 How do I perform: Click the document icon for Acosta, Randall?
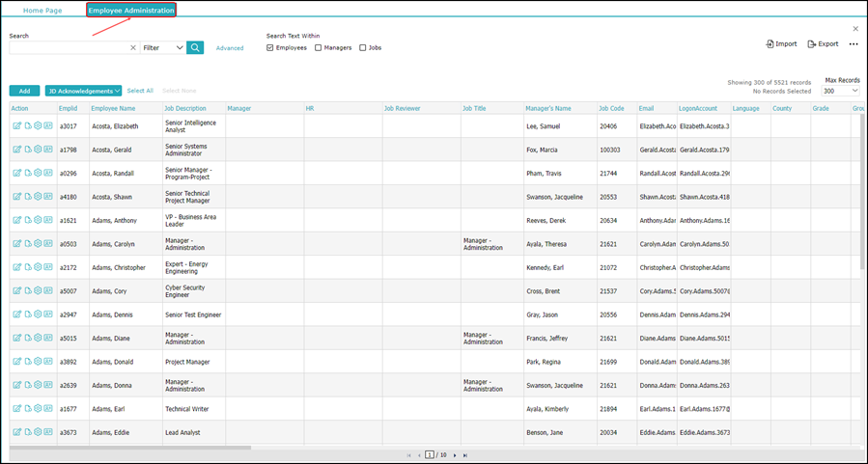pyautogui.click(x=28, y=173)
